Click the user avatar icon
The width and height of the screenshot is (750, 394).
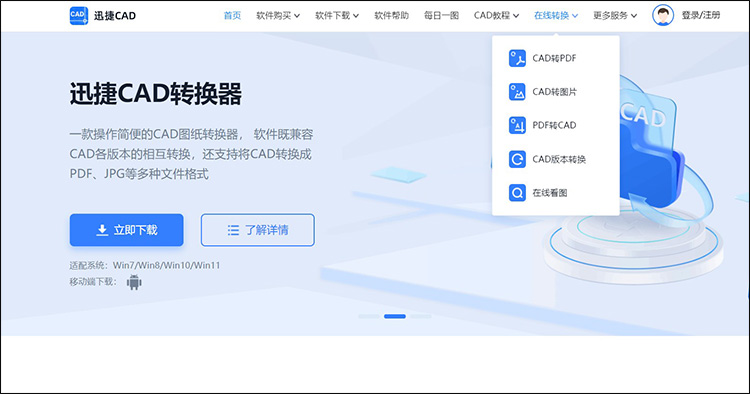point(663,15)
